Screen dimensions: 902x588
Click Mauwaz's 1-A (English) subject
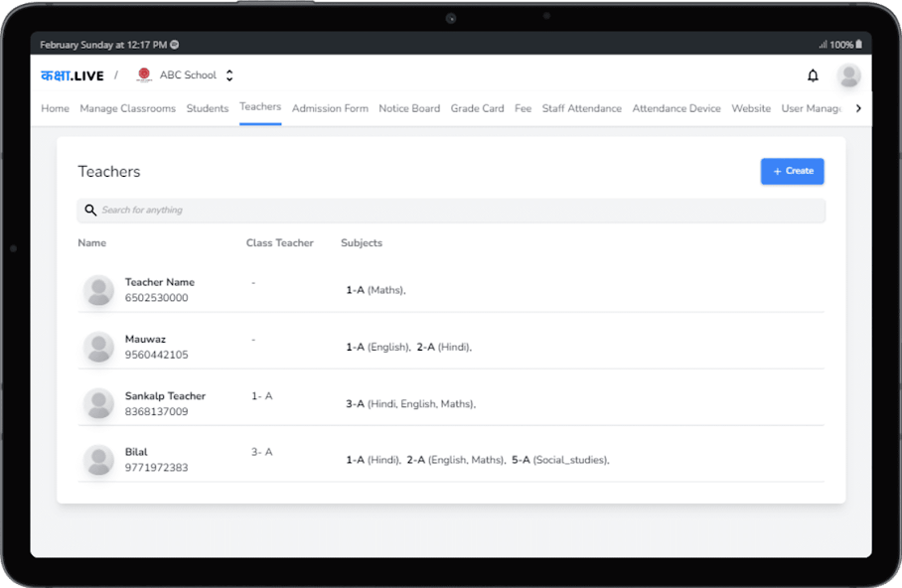tap(377, 347)
